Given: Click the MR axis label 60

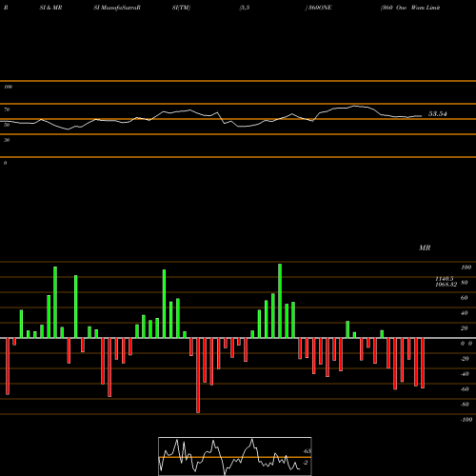Looking at the screenshot, I should (x=465, y=298).
